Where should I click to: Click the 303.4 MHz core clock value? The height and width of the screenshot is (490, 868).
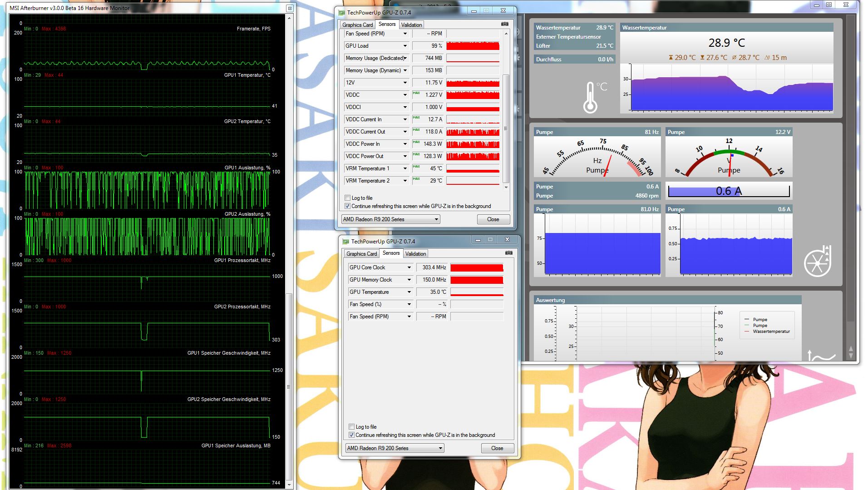pyautogui.click(x=432, y=267)
